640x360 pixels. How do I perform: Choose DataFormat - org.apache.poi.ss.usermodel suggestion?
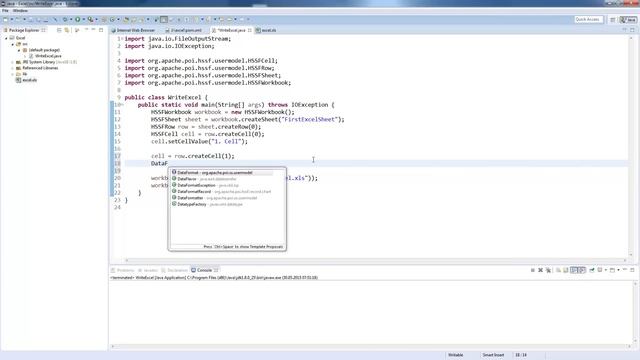click(x=222, y=173)
